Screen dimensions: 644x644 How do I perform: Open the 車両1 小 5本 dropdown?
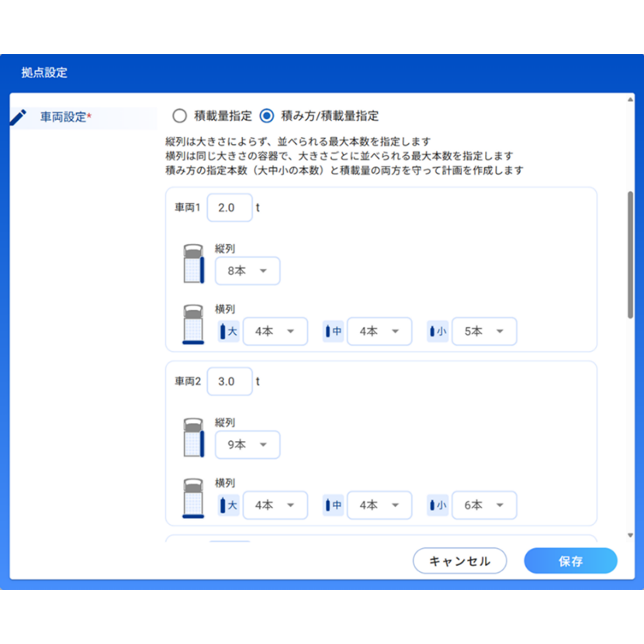tap(484, 331)
